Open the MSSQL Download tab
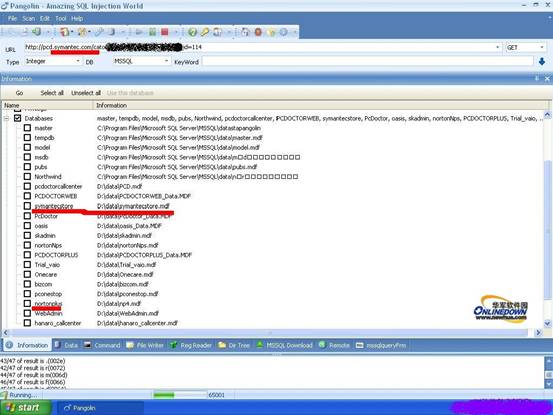This screenshot has height=415, width=553. pyautogui.click(x=284, y=345)
